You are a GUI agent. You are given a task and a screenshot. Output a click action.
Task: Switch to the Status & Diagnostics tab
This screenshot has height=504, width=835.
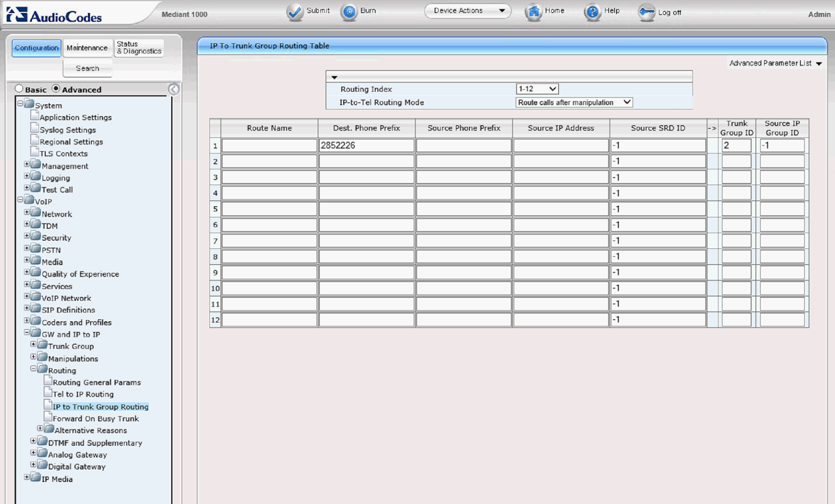[138, 47]
